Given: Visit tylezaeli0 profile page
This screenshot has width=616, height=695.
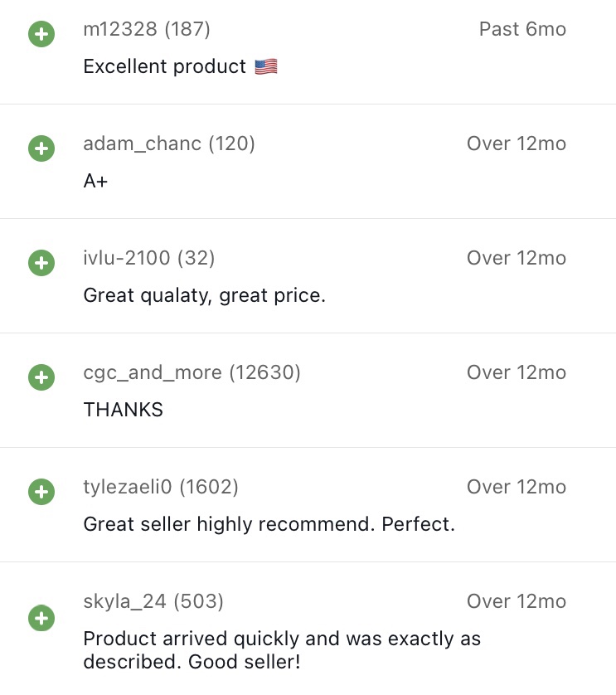Looking at the screenshot, I should 128,488.
